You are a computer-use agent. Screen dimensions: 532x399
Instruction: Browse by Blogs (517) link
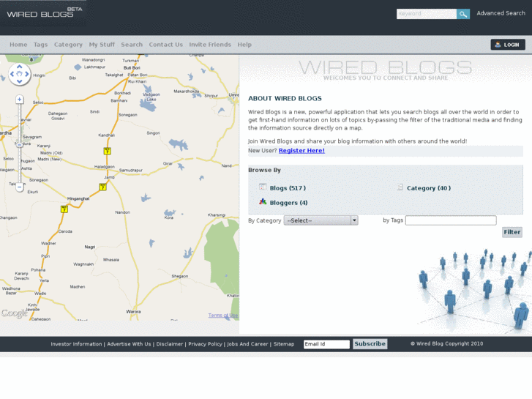[x=288, y=188]
